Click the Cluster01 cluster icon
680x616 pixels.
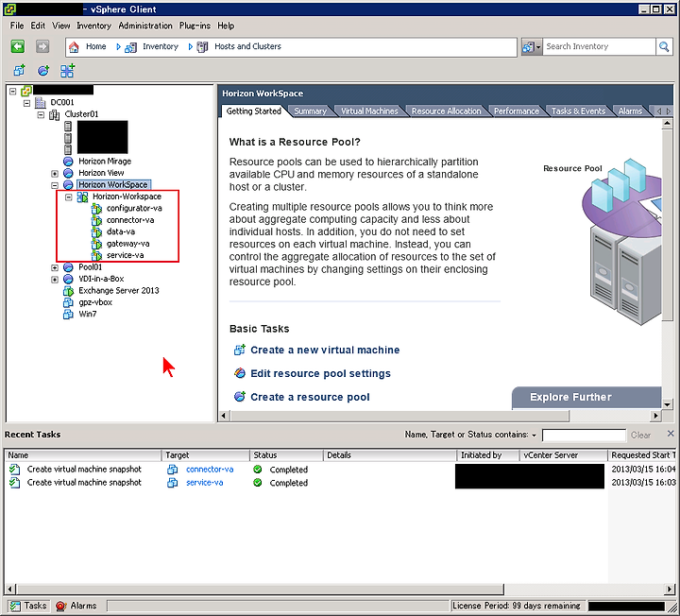pyautogui.click(x=54, y=114)
